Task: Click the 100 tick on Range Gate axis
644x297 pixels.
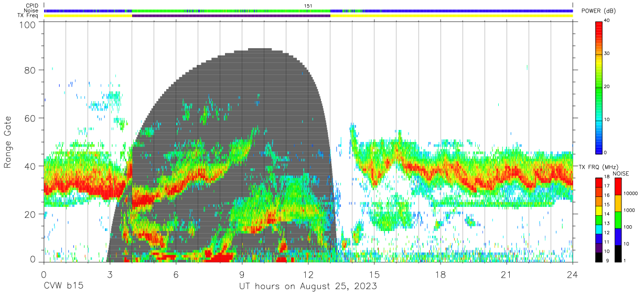Action: (x=26, y=24)
